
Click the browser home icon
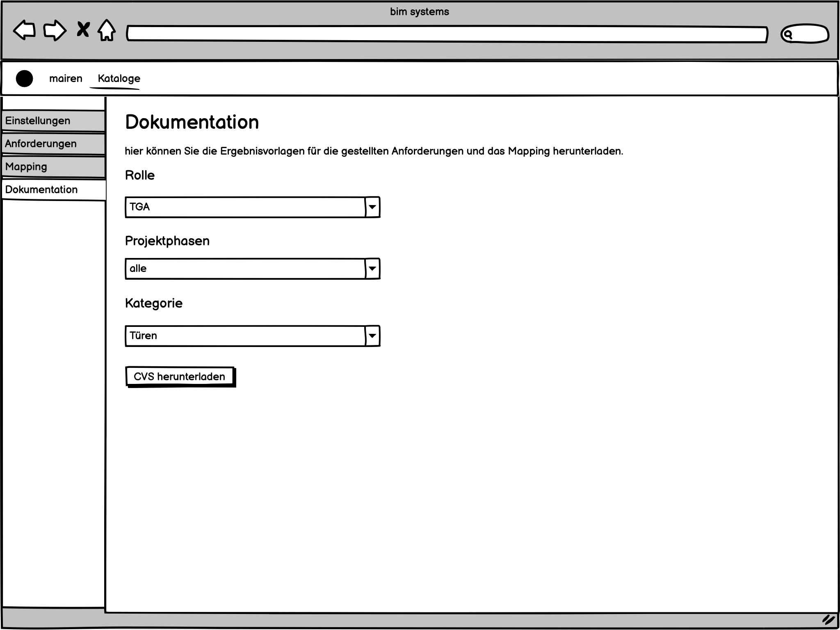tap(107, 30)
